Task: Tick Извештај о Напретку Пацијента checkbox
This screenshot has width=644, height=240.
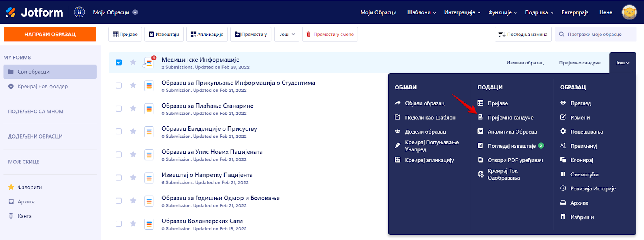Action: [118, 178]
